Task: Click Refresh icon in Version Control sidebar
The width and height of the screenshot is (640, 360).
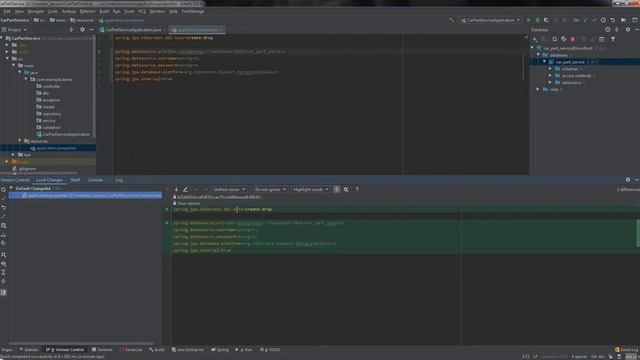Action: (3, 190)
